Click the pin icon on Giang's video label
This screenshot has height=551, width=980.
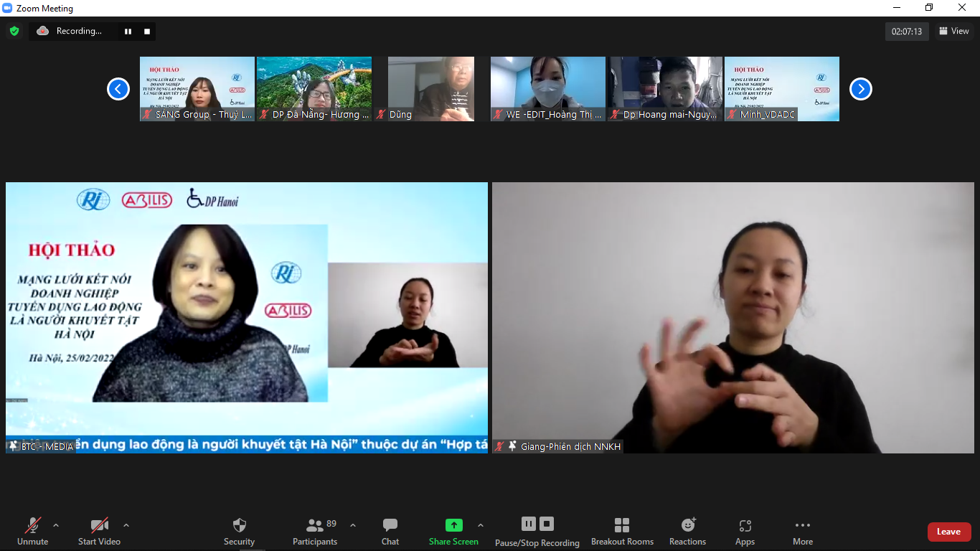pyautogui.click(x=512, y=446)
